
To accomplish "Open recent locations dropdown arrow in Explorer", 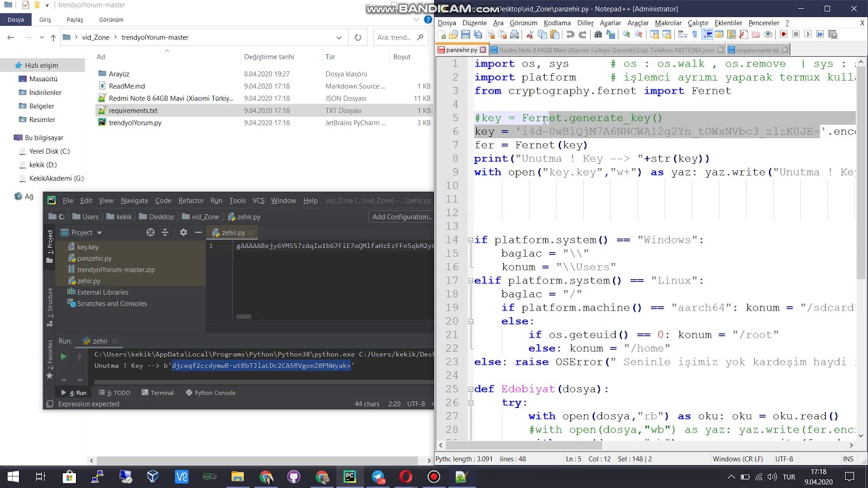I will [x=42, y=37].
